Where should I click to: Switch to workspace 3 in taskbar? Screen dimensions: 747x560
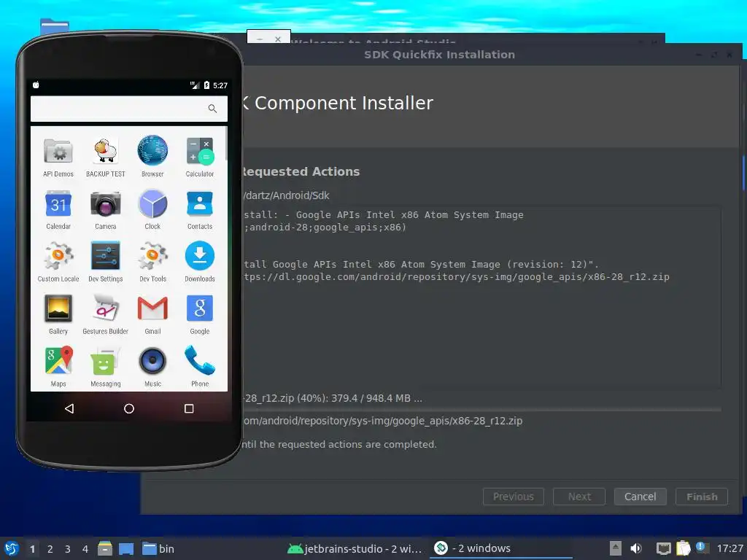tap(68, 549)
